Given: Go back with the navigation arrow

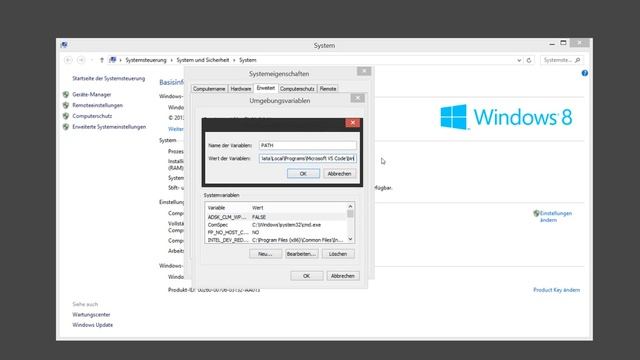Looking at the screenshot, I should 68,60.
